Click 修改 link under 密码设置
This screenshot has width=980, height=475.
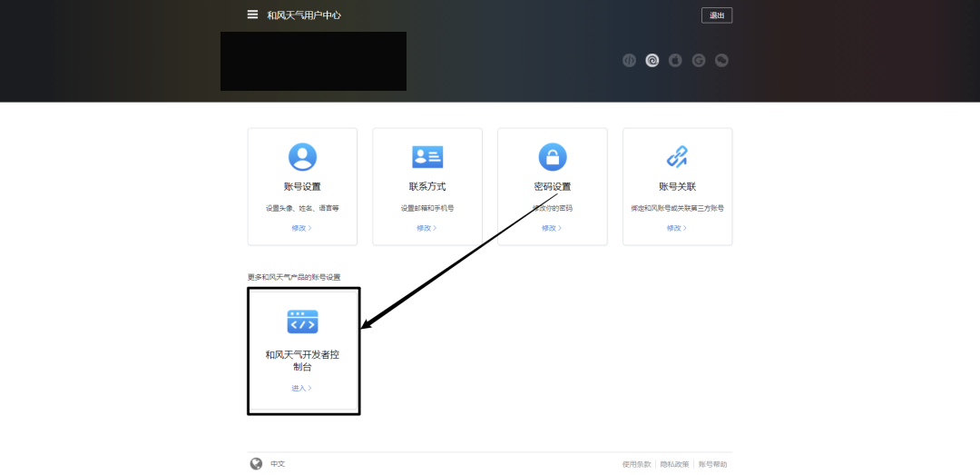(552, 228)
